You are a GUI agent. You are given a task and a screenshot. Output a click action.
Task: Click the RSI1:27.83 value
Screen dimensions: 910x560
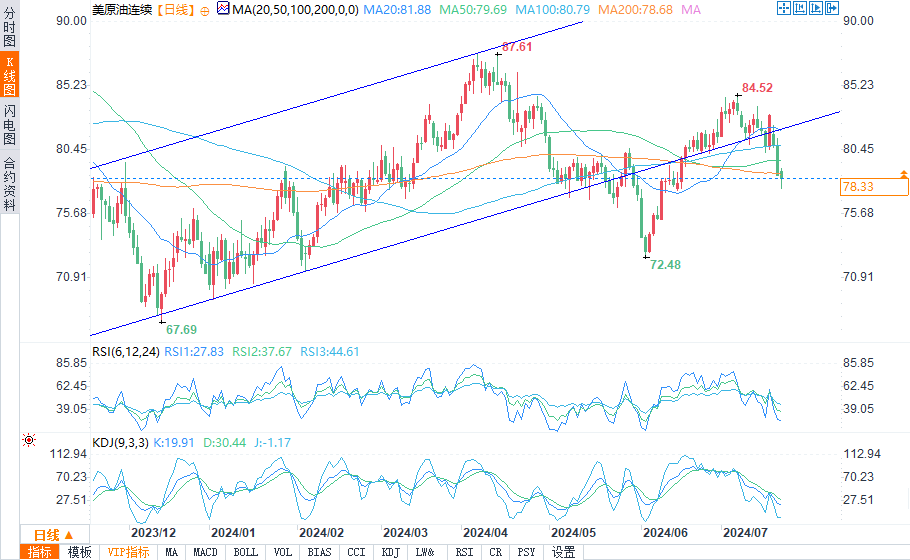194,352
